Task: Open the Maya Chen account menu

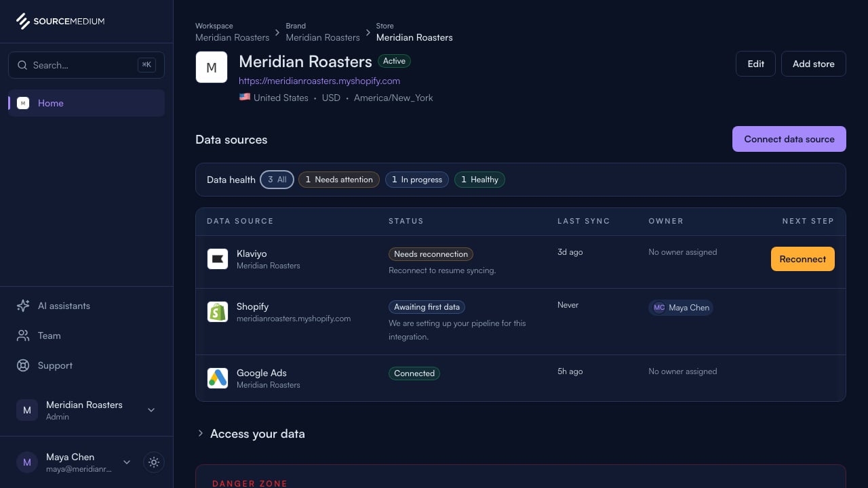Action: tap(74, 462)
